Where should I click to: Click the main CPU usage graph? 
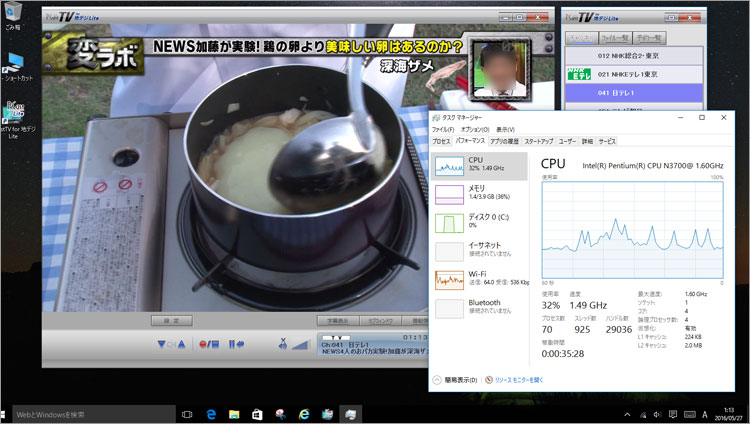[x=632, y=230]
